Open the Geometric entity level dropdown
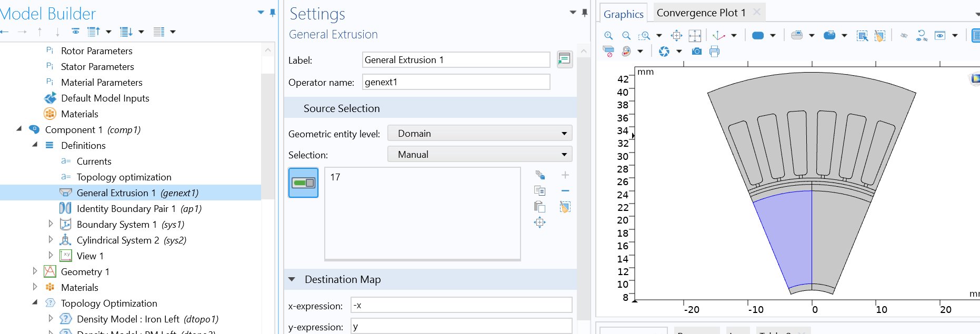This screenshot has height=334, width=980. coord(479,134)
